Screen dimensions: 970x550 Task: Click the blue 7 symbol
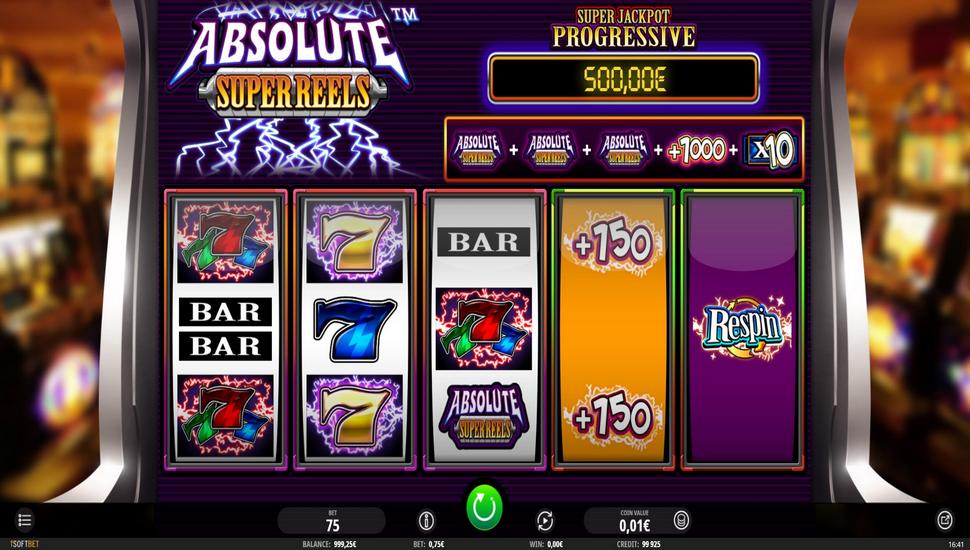pyautogui.click(x=354, y=329)
